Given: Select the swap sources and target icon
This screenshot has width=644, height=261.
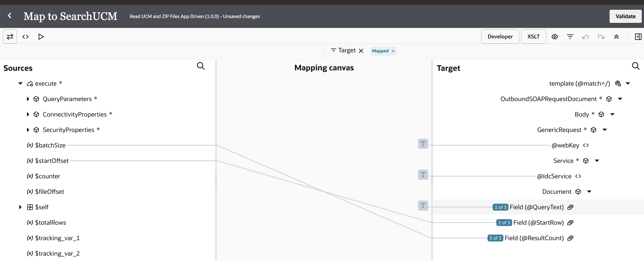Looking at the screenshot, I should point(10,36).
